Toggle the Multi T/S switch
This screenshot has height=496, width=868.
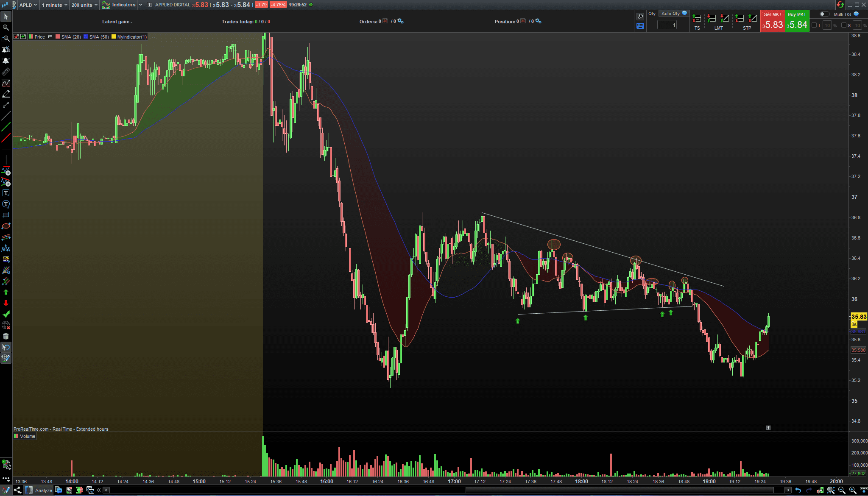[x=824, y=14]
